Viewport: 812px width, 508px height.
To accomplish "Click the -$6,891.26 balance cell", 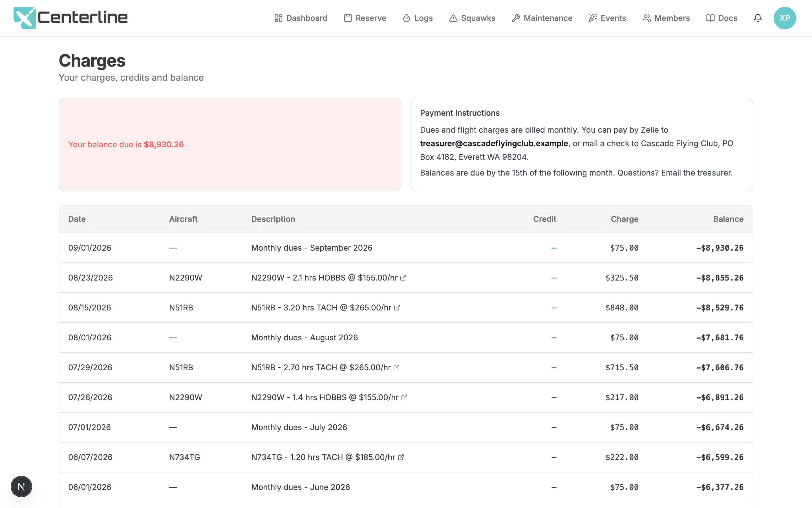I will 720,397.
